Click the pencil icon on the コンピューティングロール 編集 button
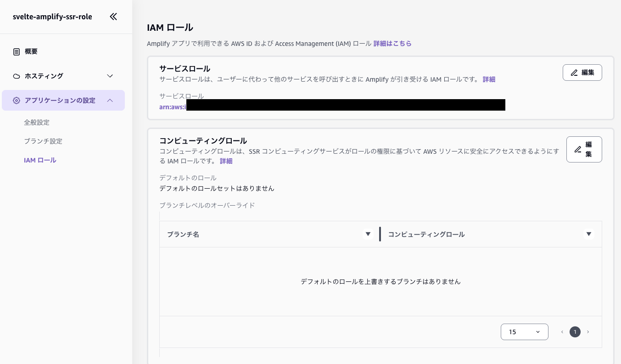The image size is (621, 364). click(x=578, y=149)
